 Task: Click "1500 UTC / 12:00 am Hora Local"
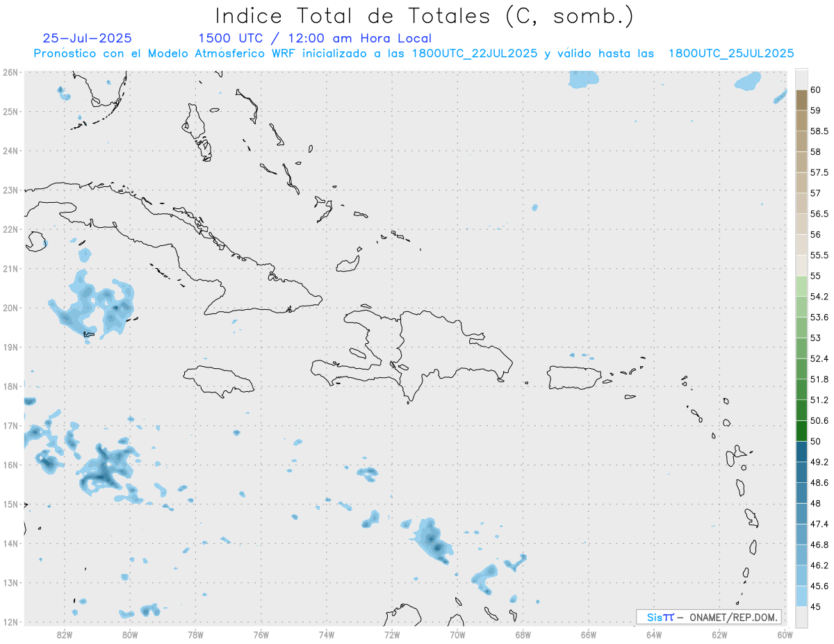pyautogui.click(x=315, y=38)
